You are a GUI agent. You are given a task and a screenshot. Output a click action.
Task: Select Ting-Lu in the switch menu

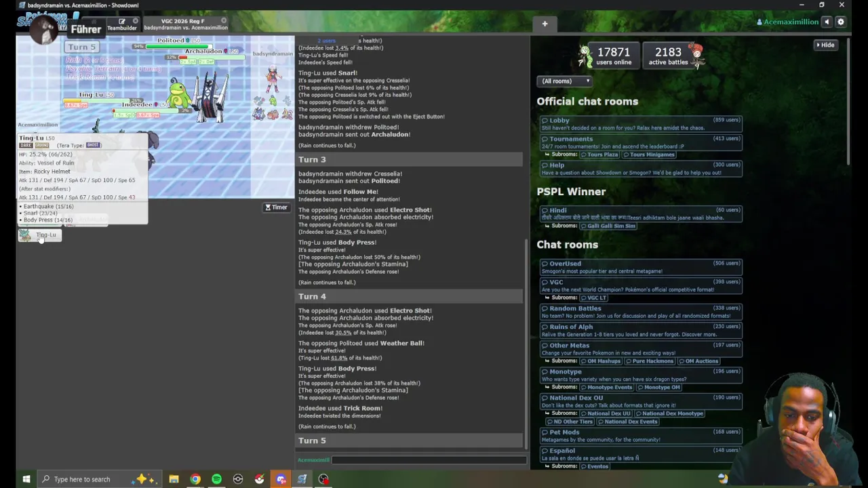[39, 235]
